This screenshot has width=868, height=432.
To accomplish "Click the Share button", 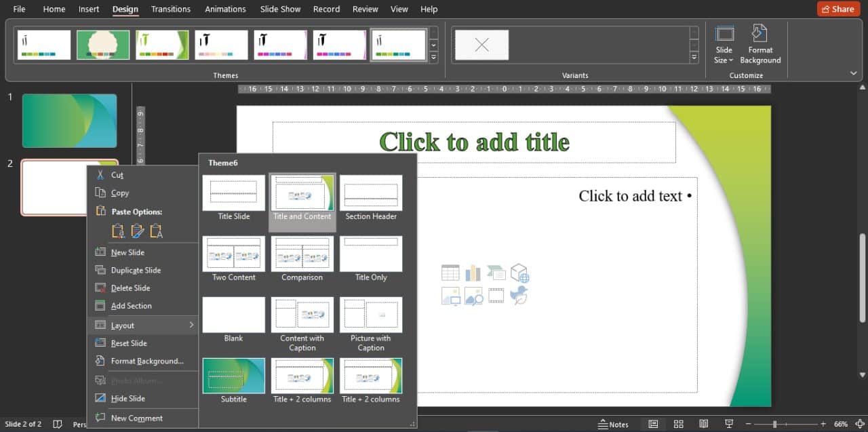I will coord(837,9).
